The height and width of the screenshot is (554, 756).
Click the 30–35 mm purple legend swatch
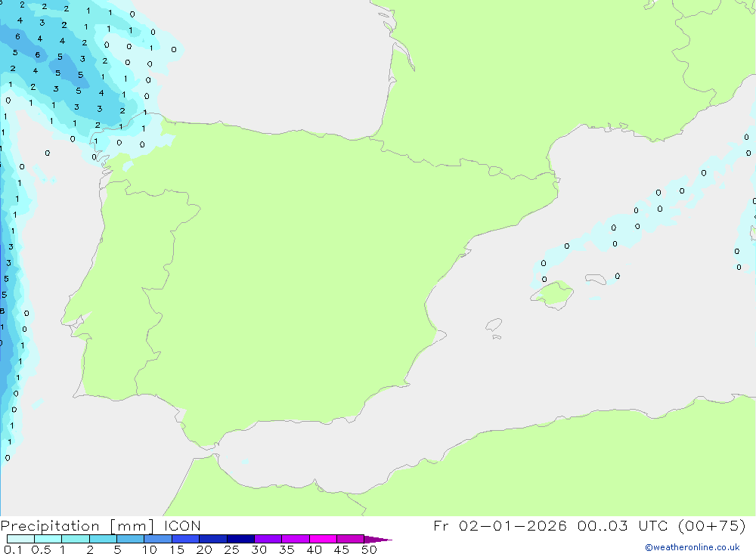click(268, 539)
